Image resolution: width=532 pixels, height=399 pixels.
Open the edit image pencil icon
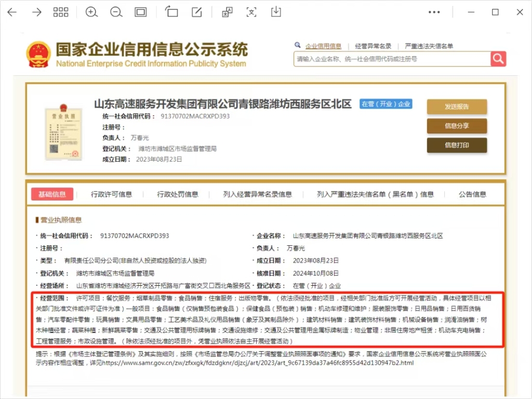pos(197,12)
